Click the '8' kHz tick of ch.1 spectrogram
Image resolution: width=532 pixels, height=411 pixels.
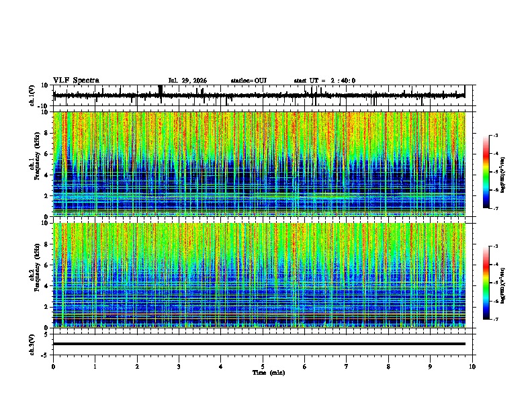coord(46,133)
